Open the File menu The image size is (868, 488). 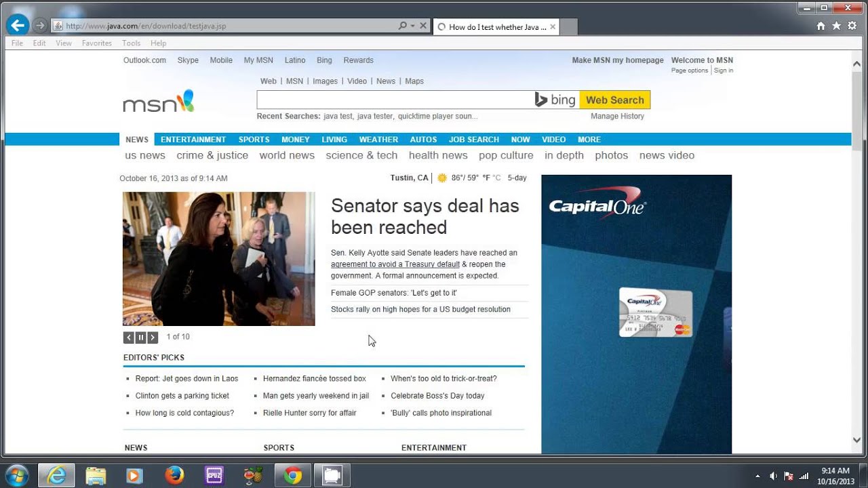(17, 43)
